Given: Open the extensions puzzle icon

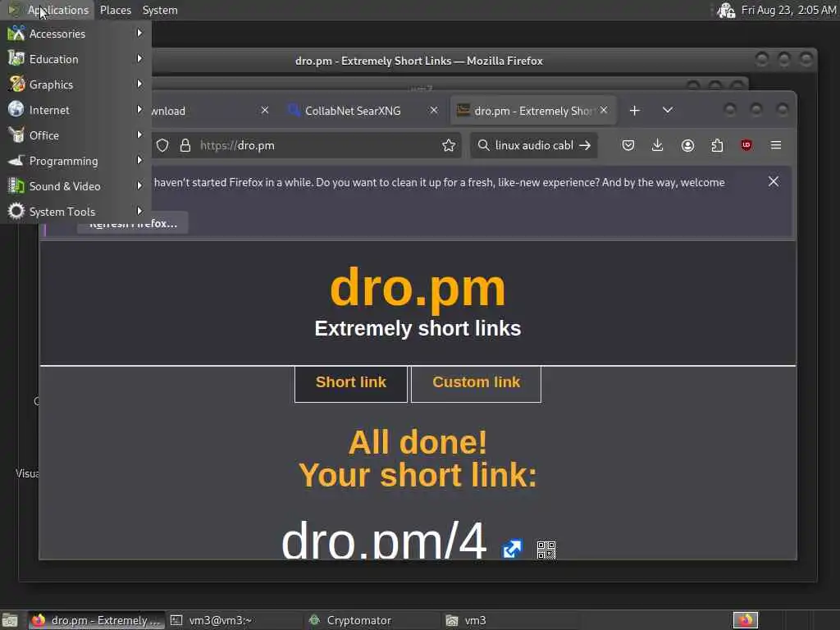Looking at the screenshot, I should [x=717, y=145].
